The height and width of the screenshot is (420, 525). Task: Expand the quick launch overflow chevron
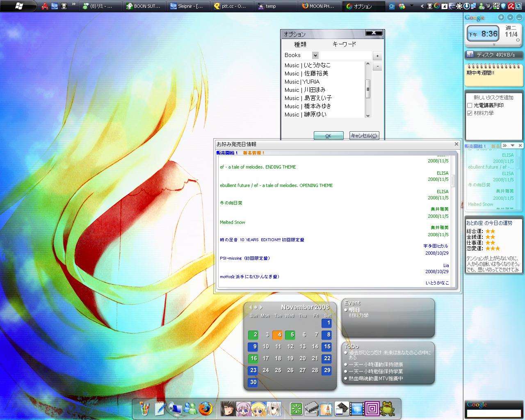point(74,5)
